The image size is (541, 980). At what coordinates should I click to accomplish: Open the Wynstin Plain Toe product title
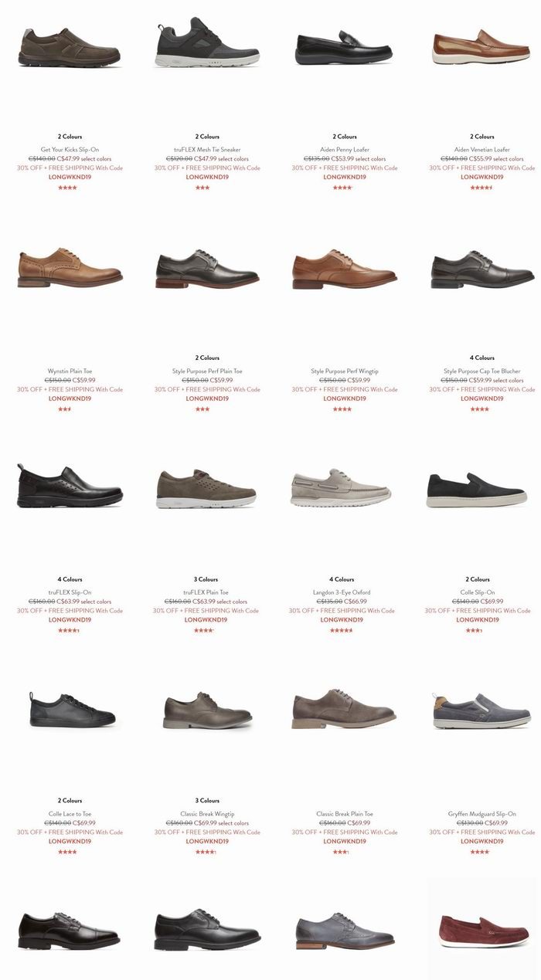tap(70, 371)
